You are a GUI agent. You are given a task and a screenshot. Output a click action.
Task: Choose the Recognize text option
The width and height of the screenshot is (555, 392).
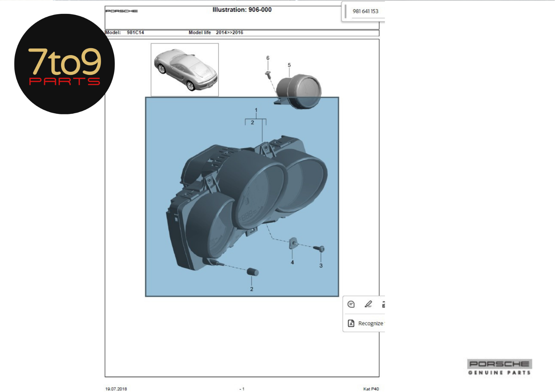[x=370, y=323]
